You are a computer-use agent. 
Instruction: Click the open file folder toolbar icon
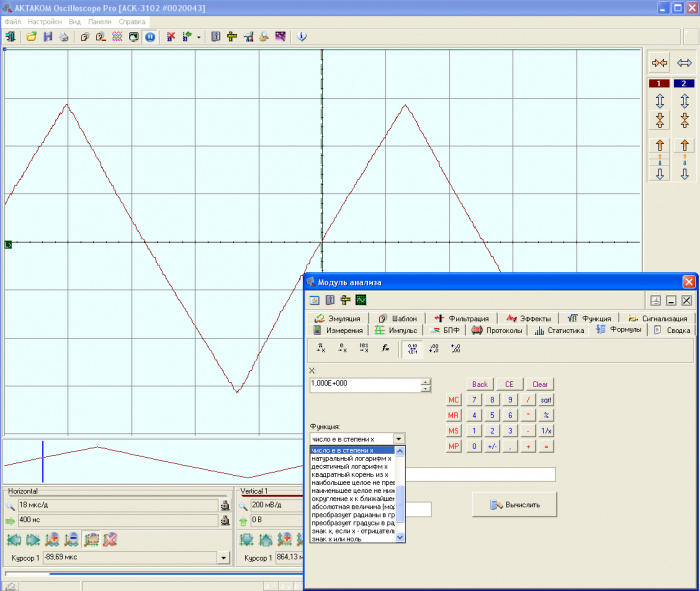point(31,37)
